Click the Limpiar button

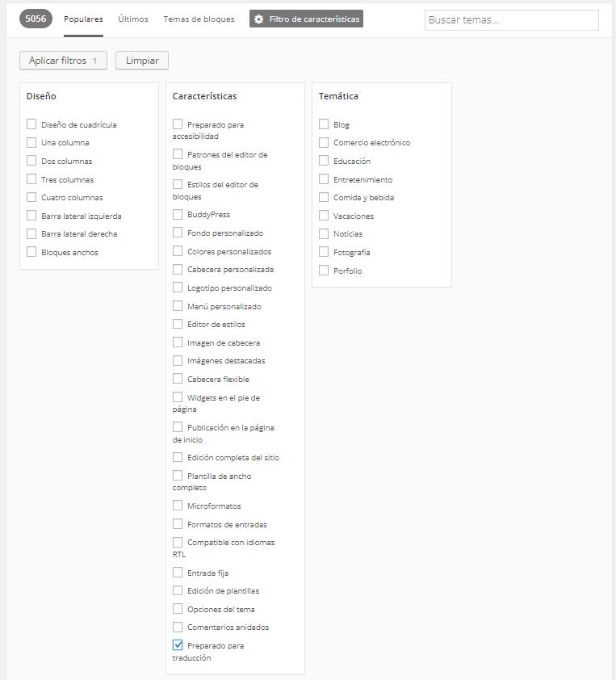click(x=142, y=61)
